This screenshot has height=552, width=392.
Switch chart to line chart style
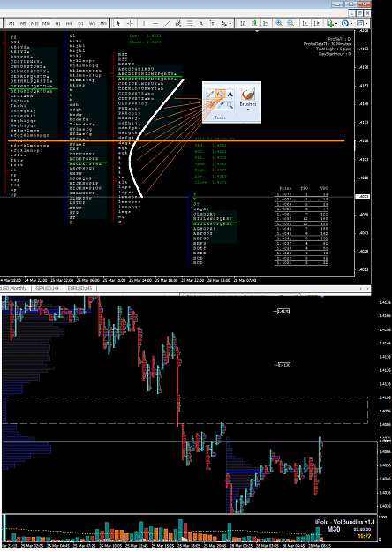coord(266,23)
